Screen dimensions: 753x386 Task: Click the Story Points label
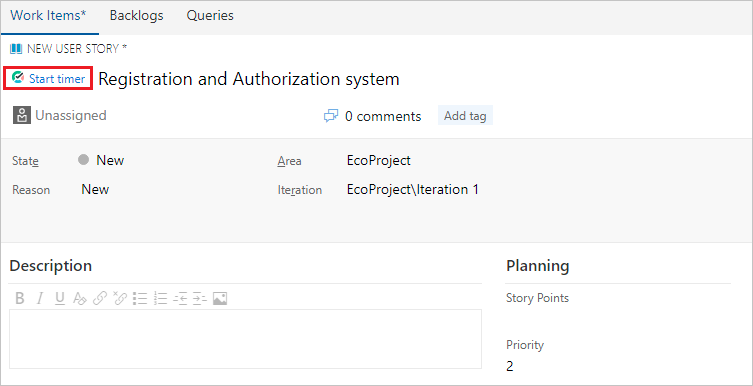coord(537,298)
